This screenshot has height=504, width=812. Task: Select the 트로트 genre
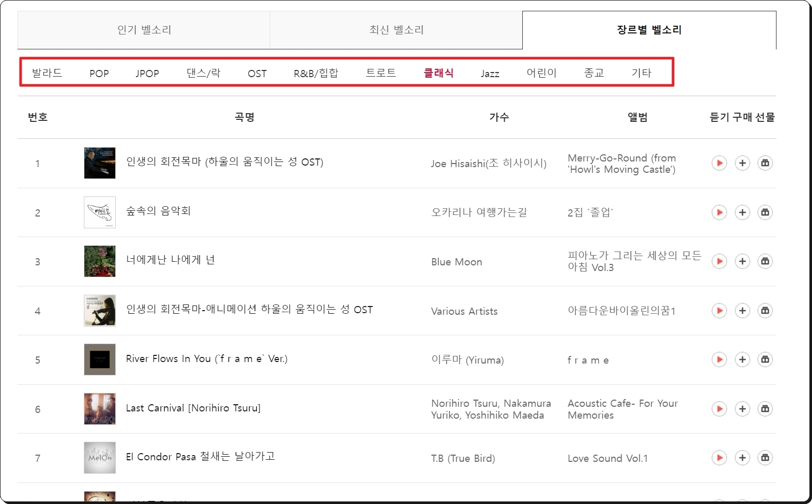tap(381, 73)
